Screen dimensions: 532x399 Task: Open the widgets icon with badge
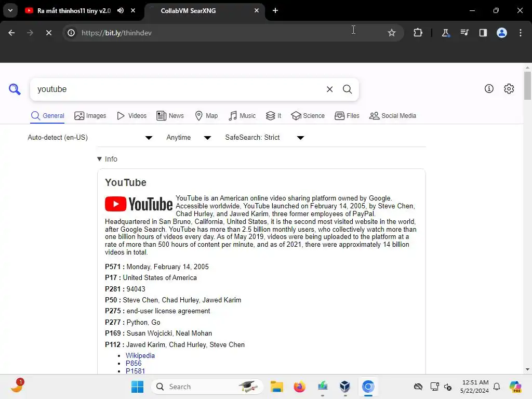tap(17, 386)
